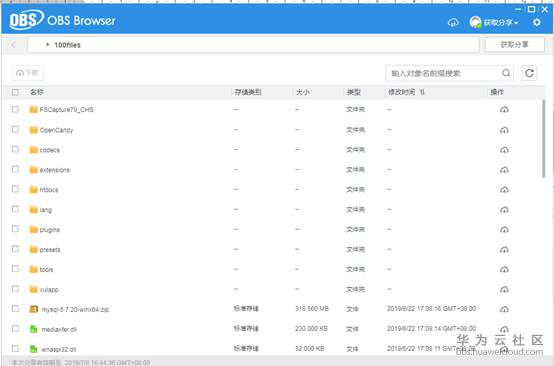Open the settings gear icon
Image resolution: width=554 pixels, height=366 pixels.
[x=536, y=23]
